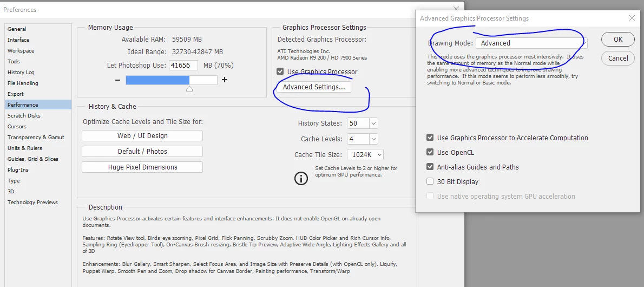This screenshot has width=644, height=287.
Task: Click OK in Advanced Graphics dialog
Action: (618, 40)
